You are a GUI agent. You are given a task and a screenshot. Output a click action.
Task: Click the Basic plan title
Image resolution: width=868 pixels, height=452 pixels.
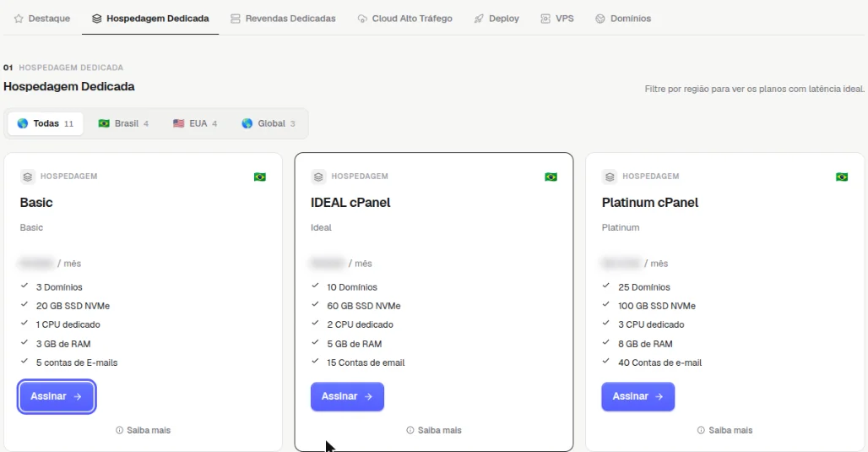[x=36, y=203]
